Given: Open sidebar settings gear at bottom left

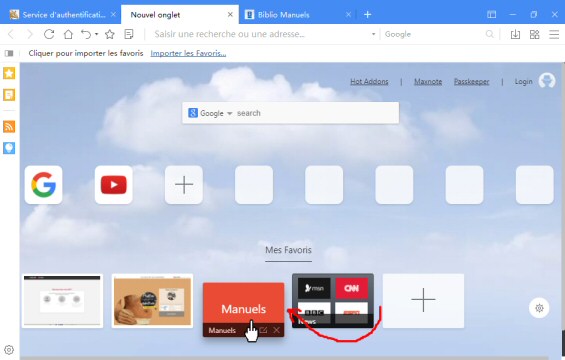Looking at the screenshot, I should pos(9,350).
